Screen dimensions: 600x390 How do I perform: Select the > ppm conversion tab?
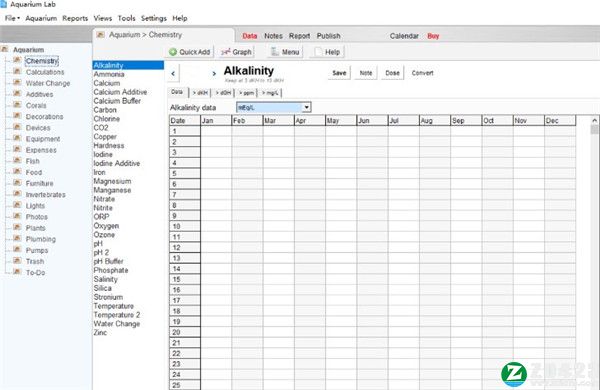coord(246,93)
